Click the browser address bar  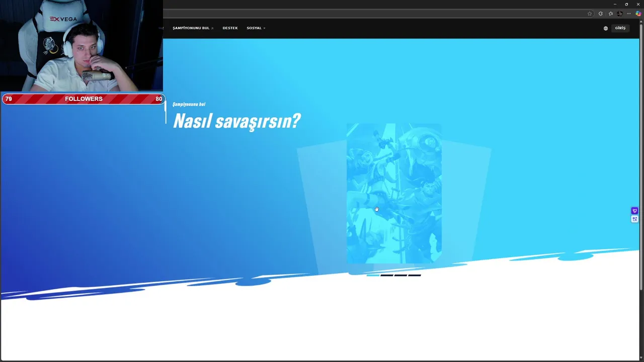tap(377, 14)
